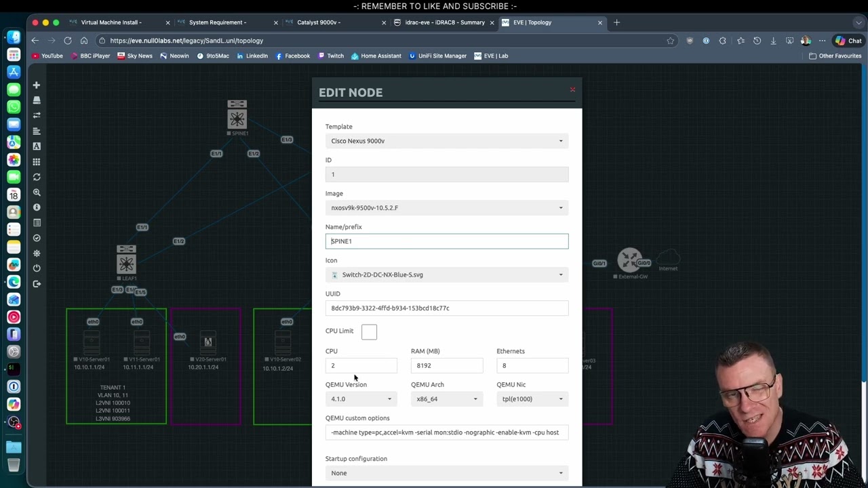Open the QEMU Arch dropdown
The width and height of the screenshot is (868, 488).
(447, 399)
